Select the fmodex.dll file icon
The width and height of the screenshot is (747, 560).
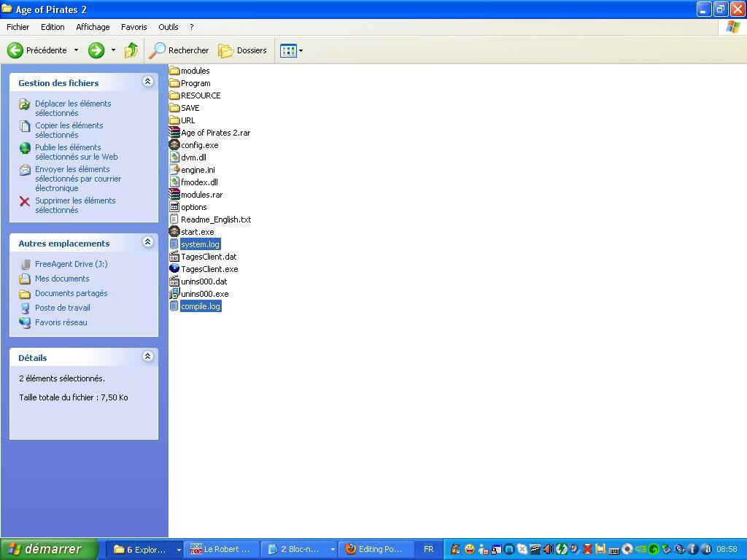174,182
